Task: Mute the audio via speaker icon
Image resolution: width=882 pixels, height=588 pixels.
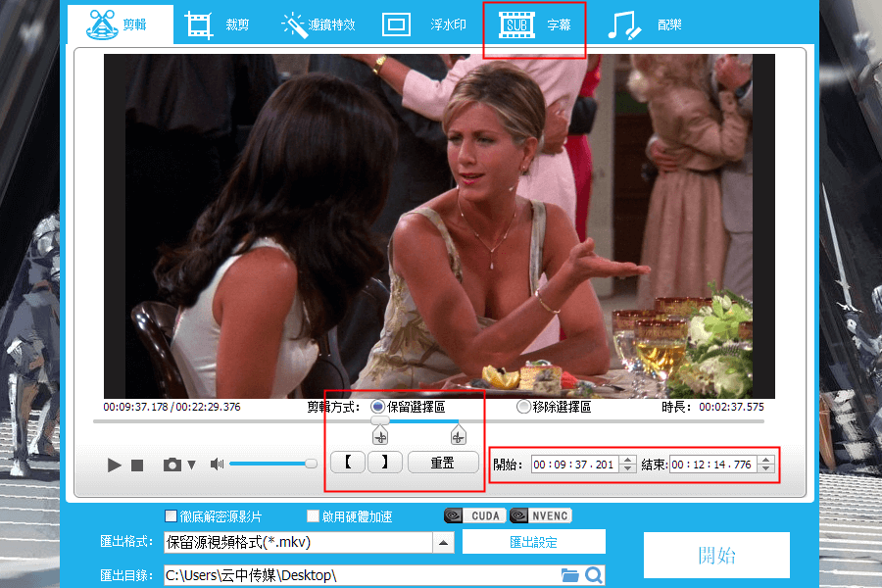Action: point(217,465)
